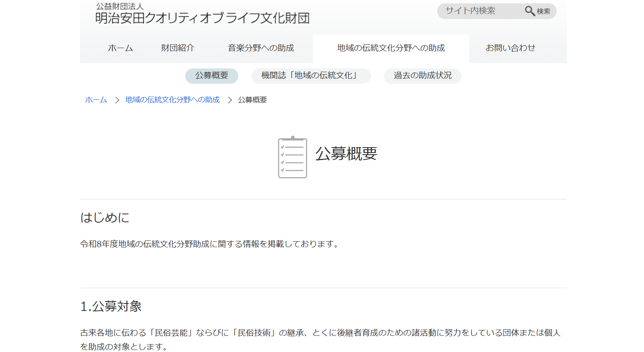
Task: Click the 公募概要 breadcrumb text
Action: pyautogui.click(x=252, y=100)
